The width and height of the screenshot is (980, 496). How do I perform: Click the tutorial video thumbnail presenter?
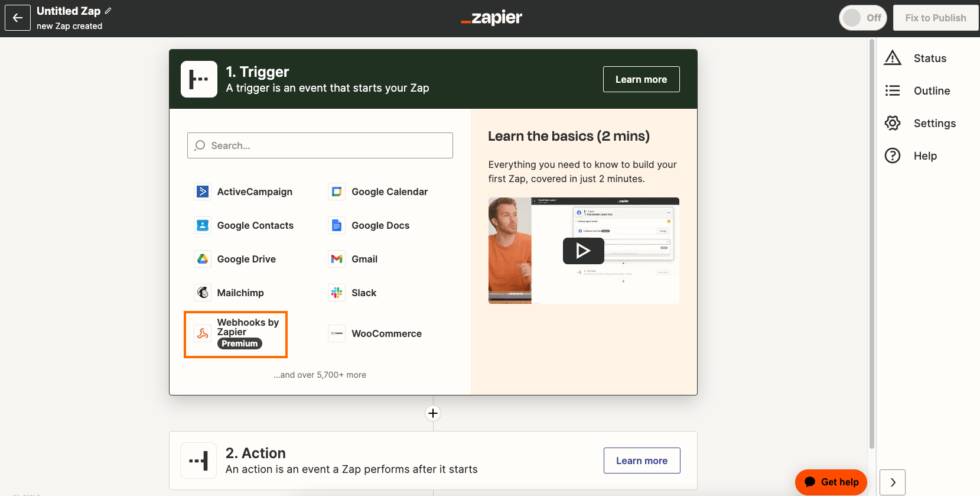(x=510, y=251)
